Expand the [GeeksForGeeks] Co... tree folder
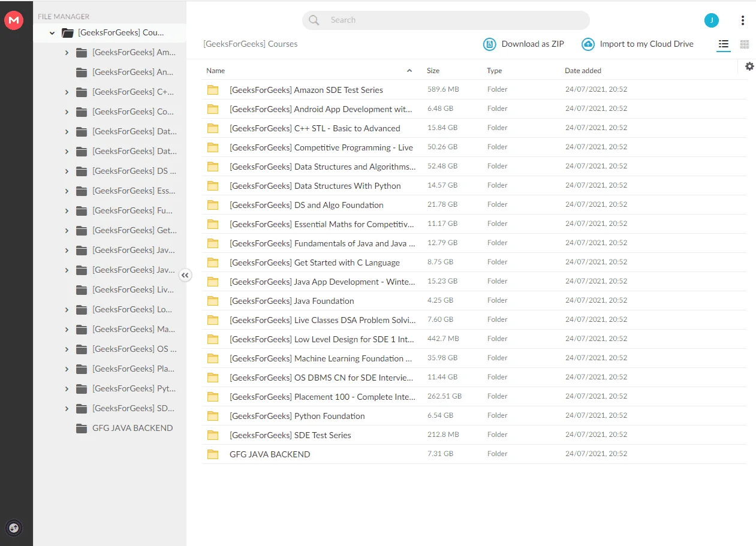The height and width of the screenshot is (546, 756). click(x=67, y=112)
